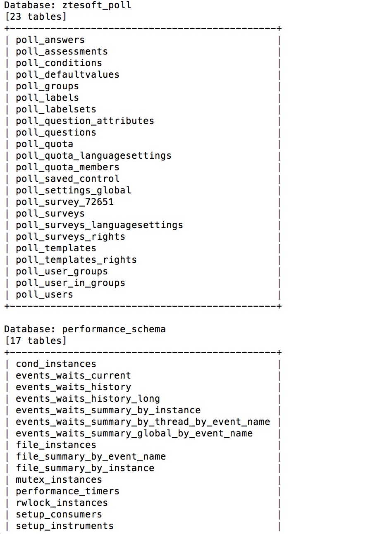Image resolution: width=392 pixels, height=534 pixels.
Task: Select the setup_instruments table entry
Action: (x=65, y=526)
